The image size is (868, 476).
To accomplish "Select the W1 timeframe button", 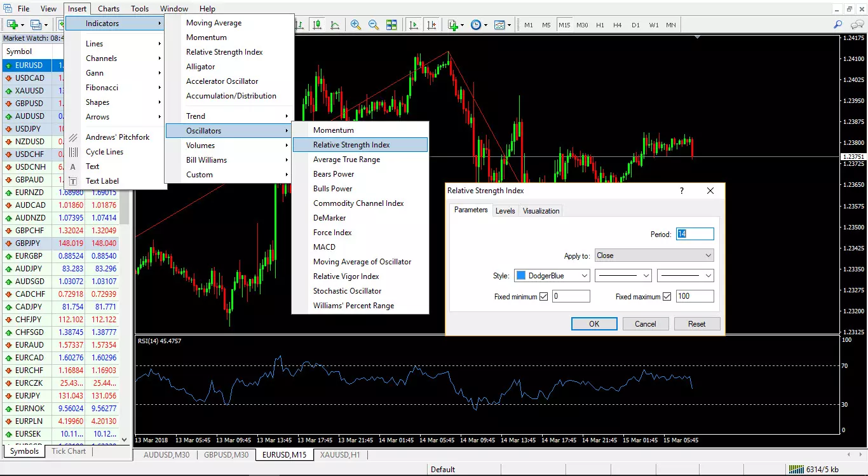I will 654,25.
